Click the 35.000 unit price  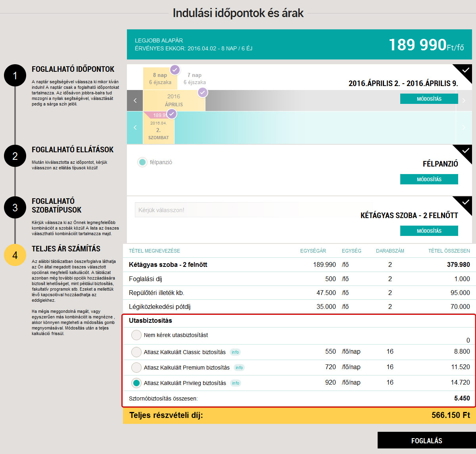[326, 306]
